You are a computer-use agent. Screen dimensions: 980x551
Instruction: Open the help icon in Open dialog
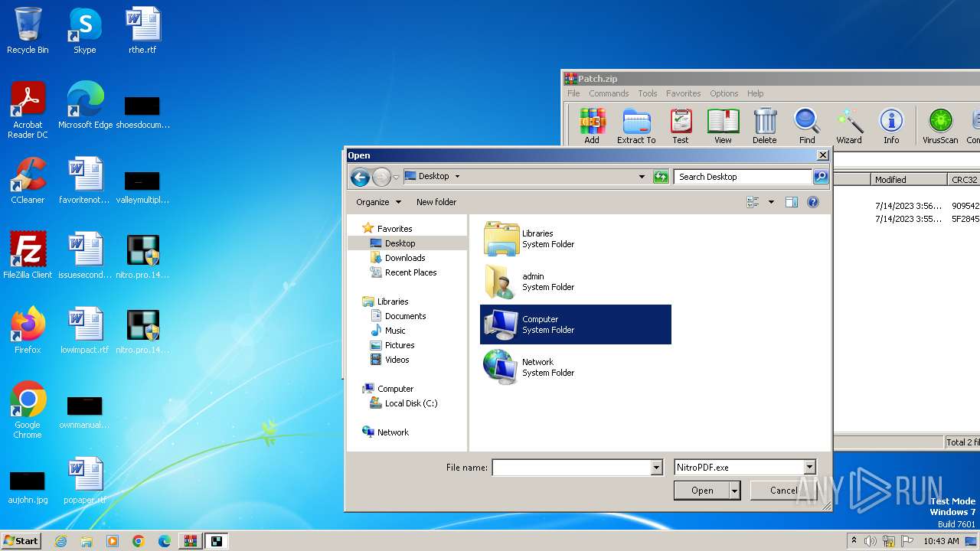click(813, 202)
